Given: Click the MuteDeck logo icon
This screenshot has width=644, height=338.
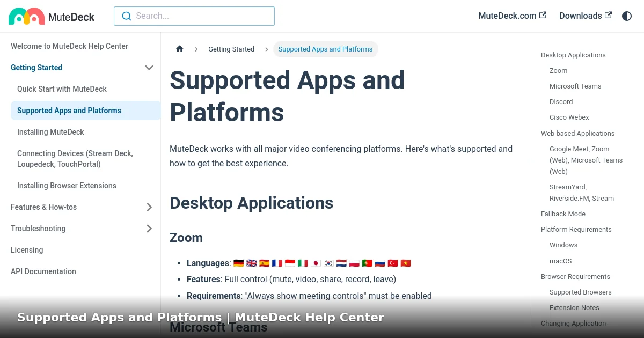Looking at the screenshot, I should tap(27, 16).
